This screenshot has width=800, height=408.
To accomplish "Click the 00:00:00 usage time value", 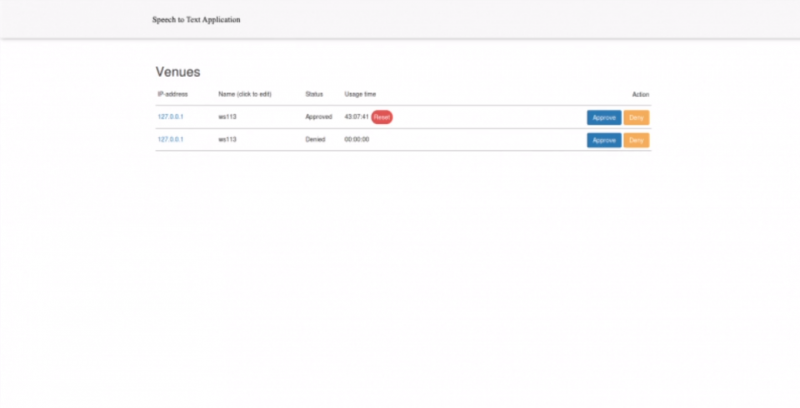I will coord(357,140).
